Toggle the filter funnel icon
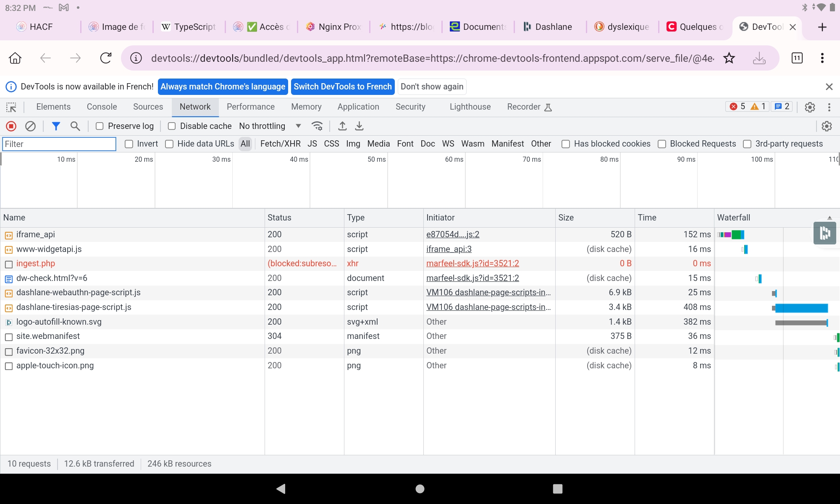This screenshot has width=840, height=504. [x=56, y=126]
